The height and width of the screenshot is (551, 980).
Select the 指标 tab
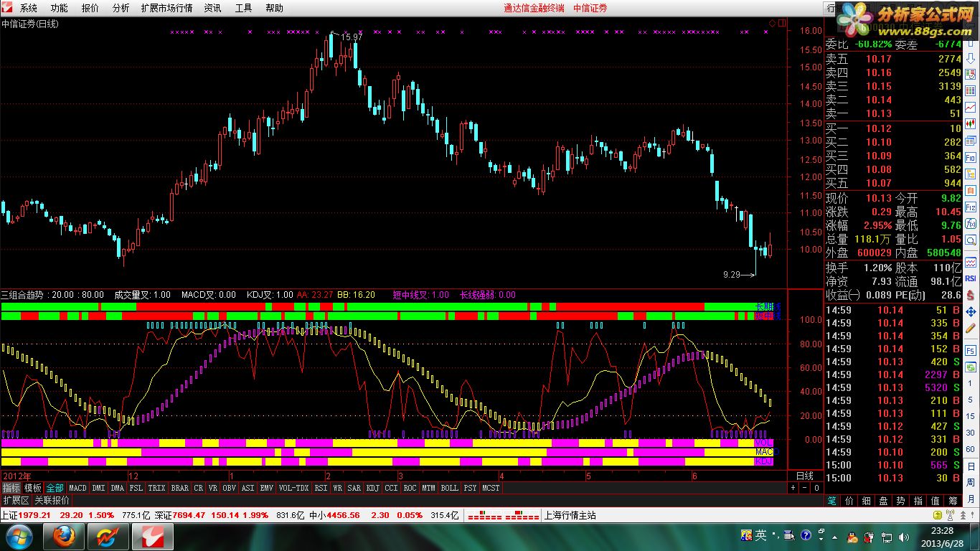click(11, 488)
